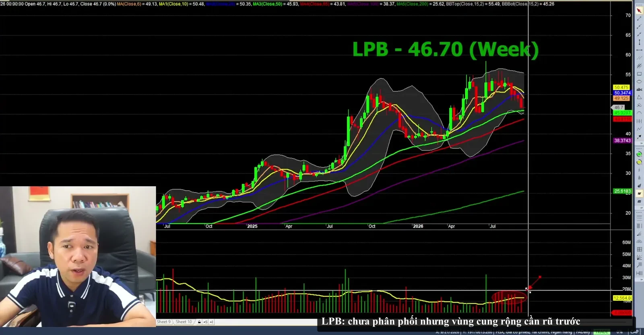644x335 pixels.
Task: Toggle the sheet lock icon
Action: [199, 322]
